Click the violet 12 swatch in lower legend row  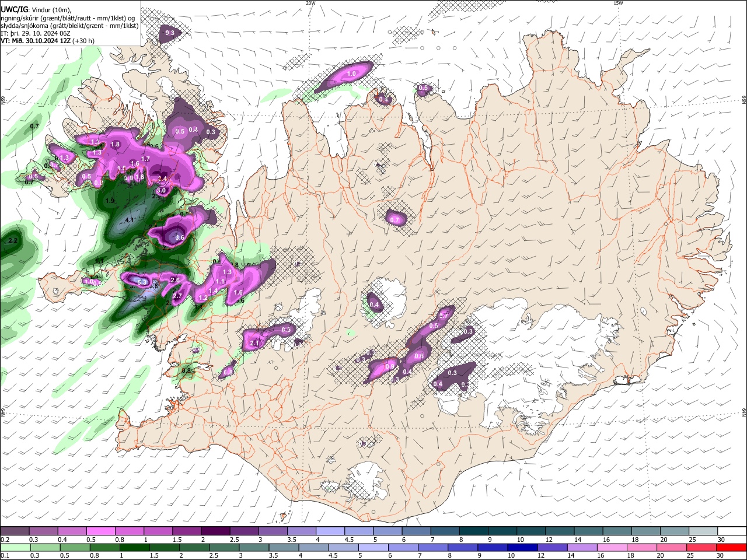552,547
